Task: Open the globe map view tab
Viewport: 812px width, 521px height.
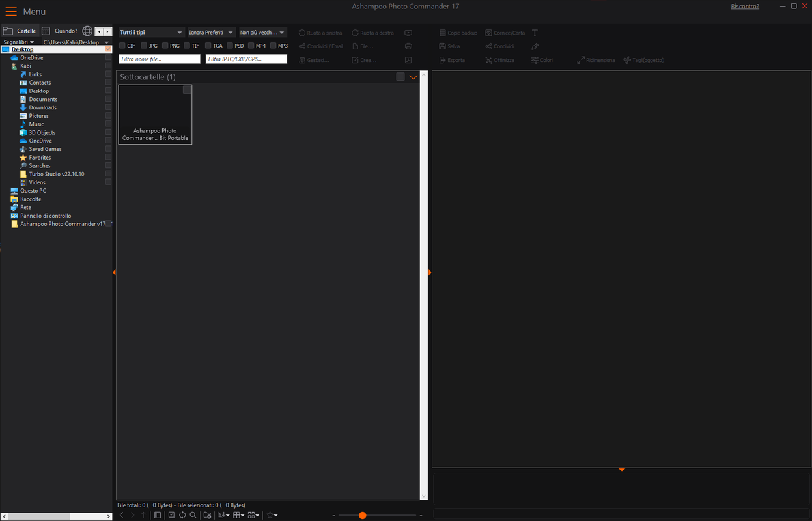Action: click(x=87, y=31)
